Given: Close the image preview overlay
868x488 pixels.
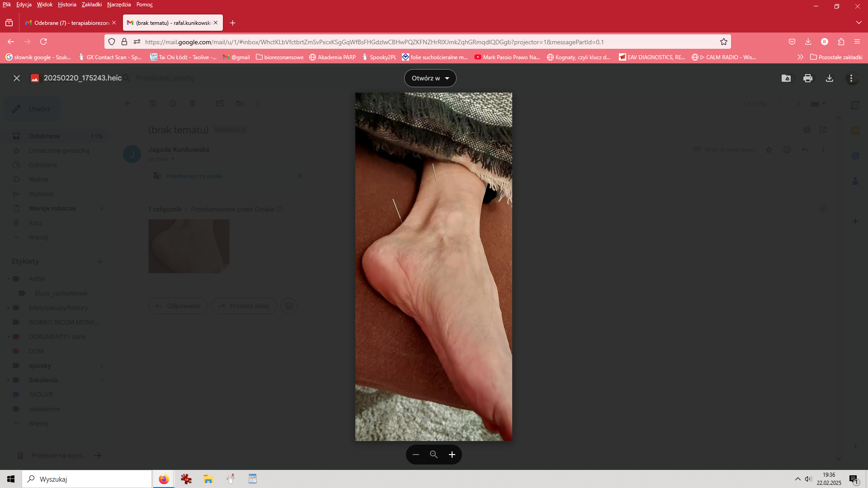Looking at the screenshot, I should (x=17, y=78).
